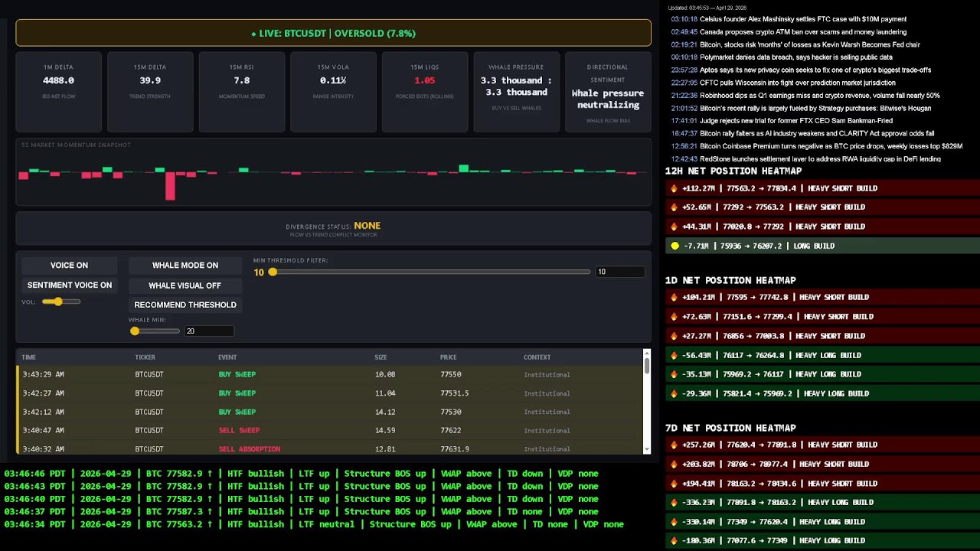The image size is (980, 551).
Task: Open Bitcoin Coinbase Premium turns negative headline
Action: (831, 146)
